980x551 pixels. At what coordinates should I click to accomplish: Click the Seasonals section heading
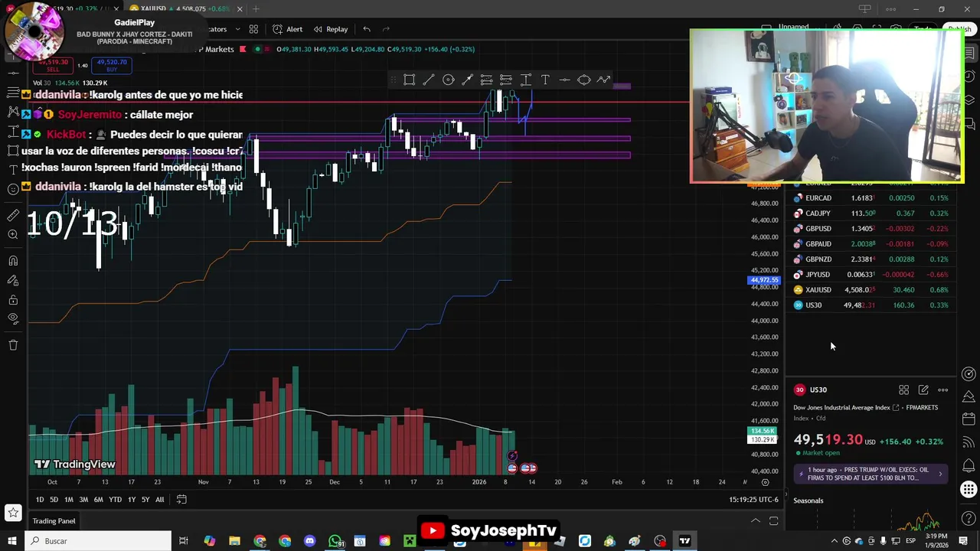pos(808,500)
